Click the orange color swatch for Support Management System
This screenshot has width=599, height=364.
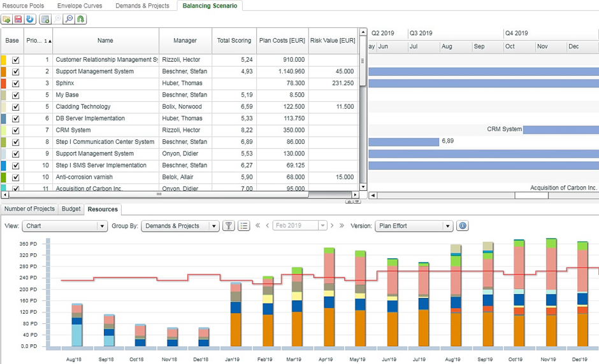[x=3, y=72]
